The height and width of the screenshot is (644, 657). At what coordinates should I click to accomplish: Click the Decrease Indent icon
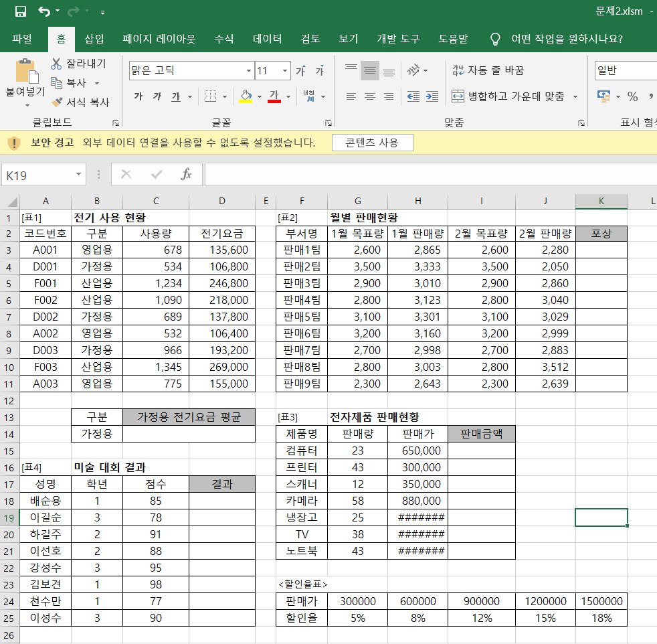point(413,96)
